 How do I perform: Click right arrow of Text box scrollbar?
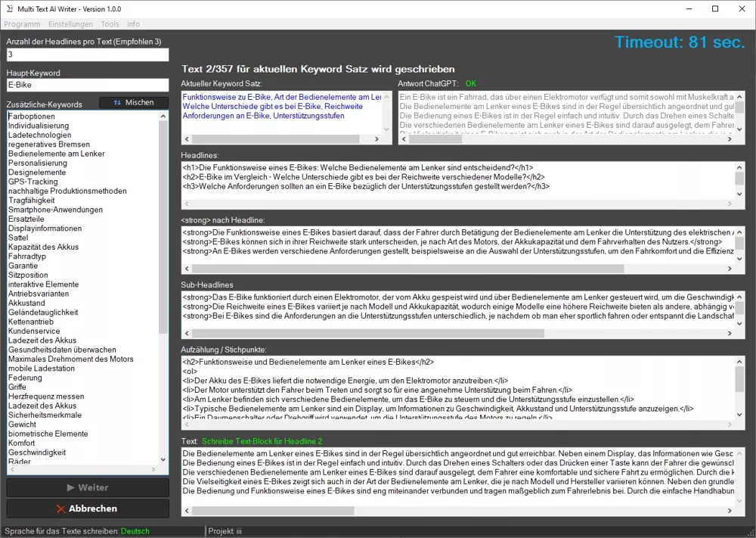pyautogui.click(x=730, y=511)
